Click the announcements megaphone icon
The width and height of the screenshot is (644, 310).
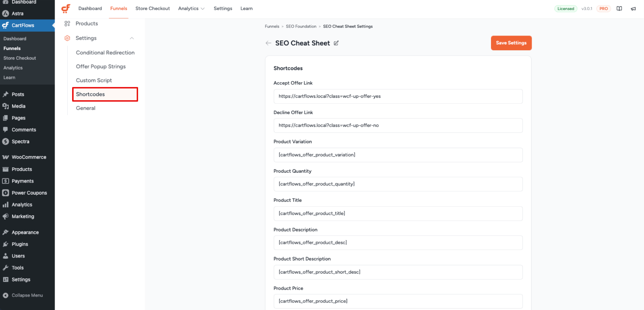pyautogui.click(x=633, y=9)
